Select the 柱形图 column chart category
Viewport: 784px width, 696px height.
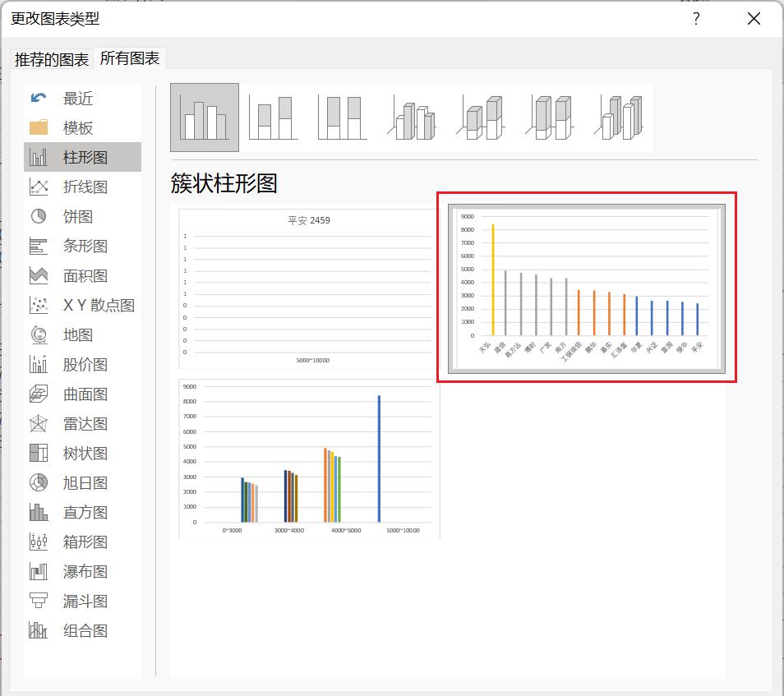(82, 157)
